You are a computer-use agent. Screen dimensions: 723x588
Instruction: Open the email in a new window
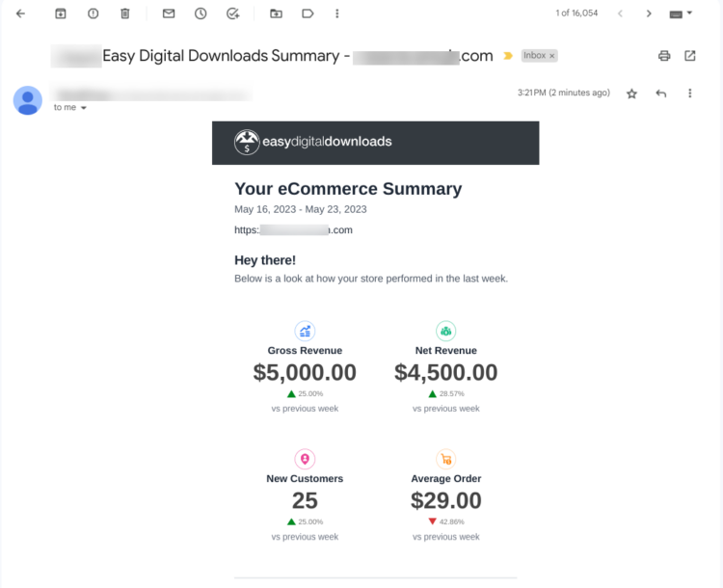[x=690, y=56]
